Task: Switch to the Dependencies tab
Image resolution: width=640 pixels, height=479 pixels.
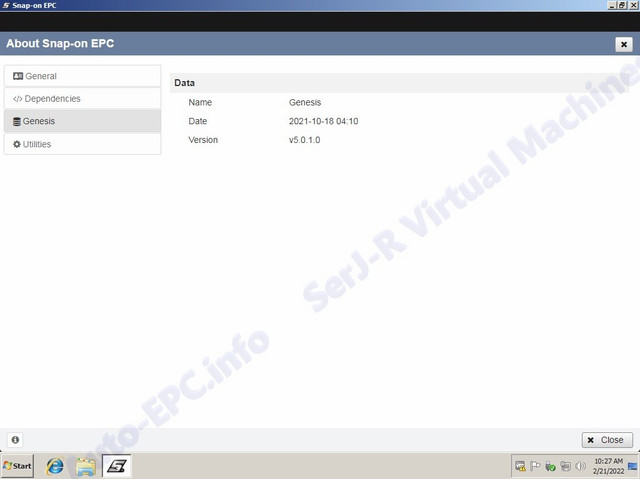Action: pyautogui.click(x=82, y=98)
